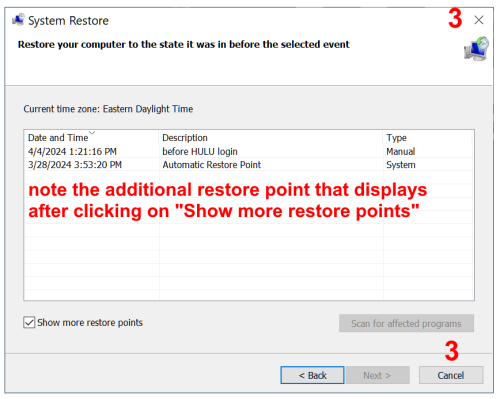500x399 pixels.
Task: Uncheck Show more restore points checkbox
Action: (x=29, y=322)
